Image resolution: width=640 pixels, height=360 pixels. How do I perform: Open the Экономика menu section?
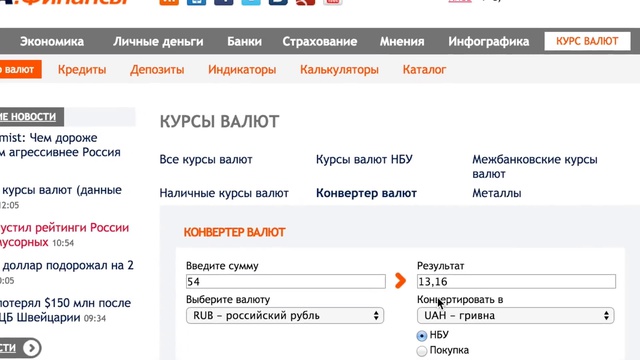52,41
